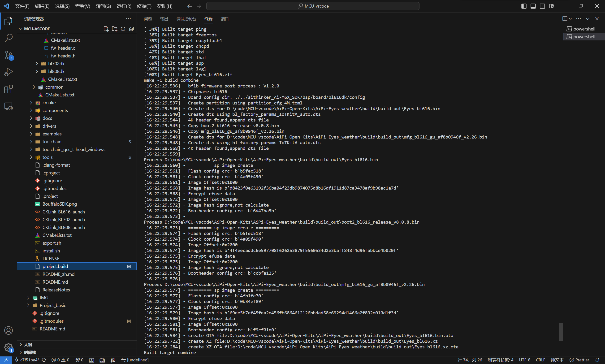Switch to the 调试控制台 tab

pos(186,19)
